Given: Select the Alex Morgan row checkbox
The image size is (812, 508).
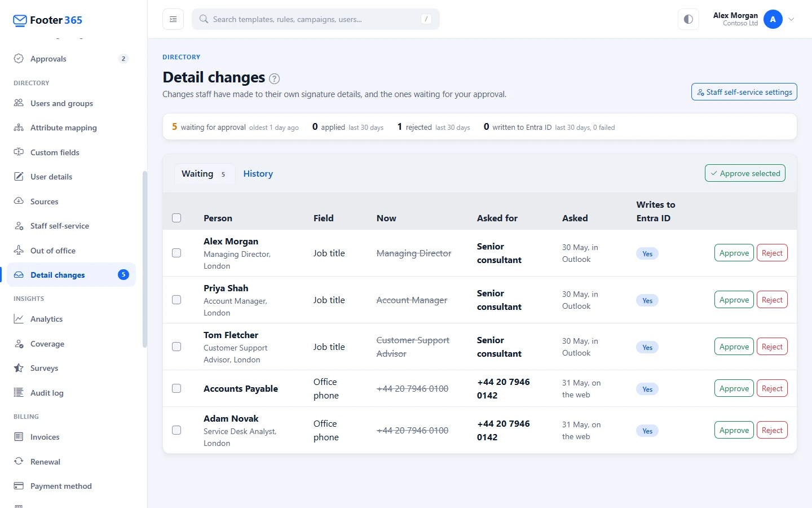Looking at the screenshot, I should click(176, 253).
